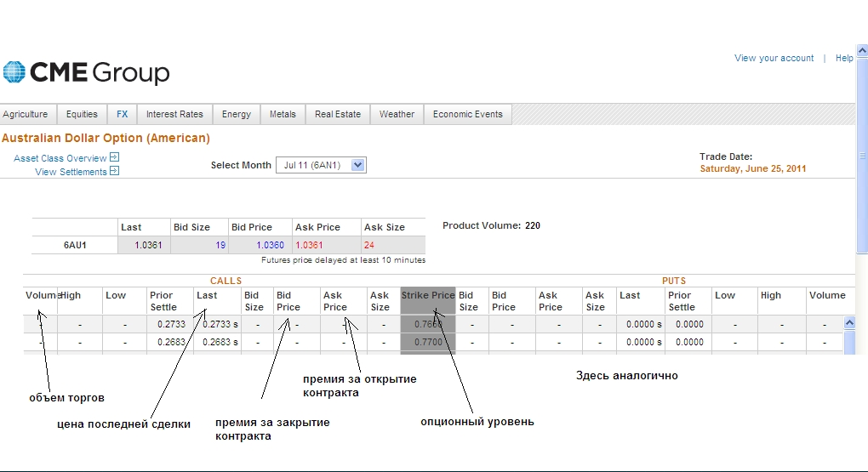868x472 pixels.
Task: Click the options table scrollbar thumb
Action: [x=850, y=342]
